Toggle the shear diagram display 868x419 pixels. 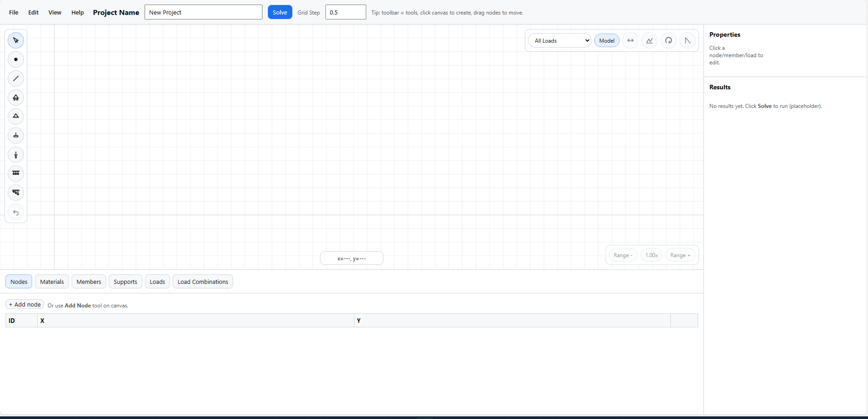tap(650, 40)
